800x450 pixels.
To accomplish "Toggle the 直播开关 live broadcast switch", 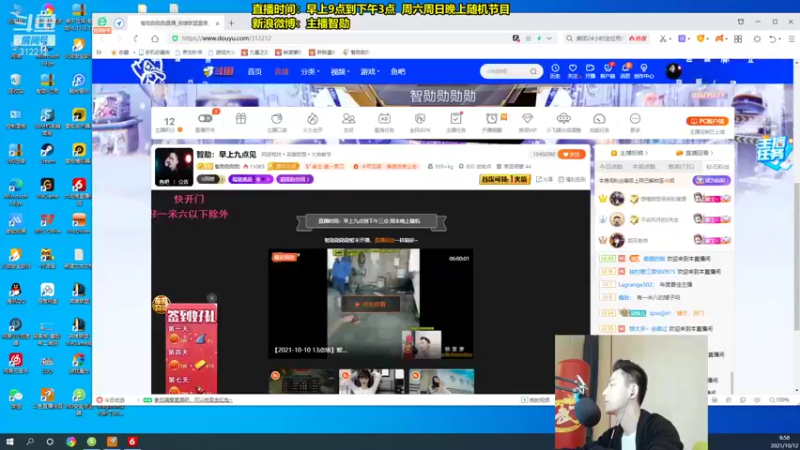I will pos(205,119).
